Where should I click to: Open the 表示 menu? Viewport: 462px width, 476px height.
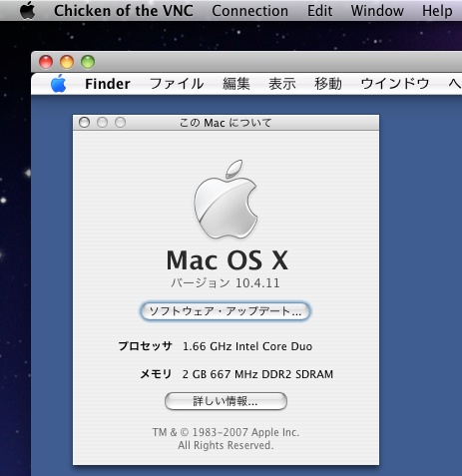[282, 84]
